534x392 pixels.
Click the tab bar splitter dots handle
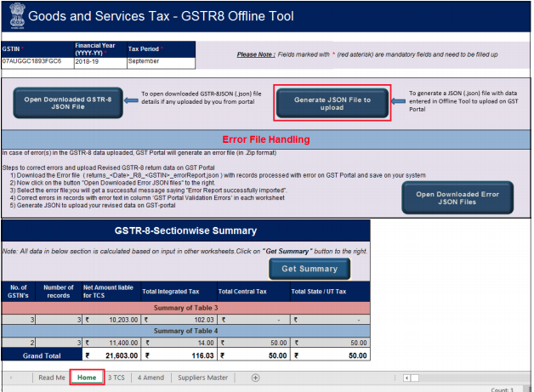pyautogui.click(x=395, y=378)
